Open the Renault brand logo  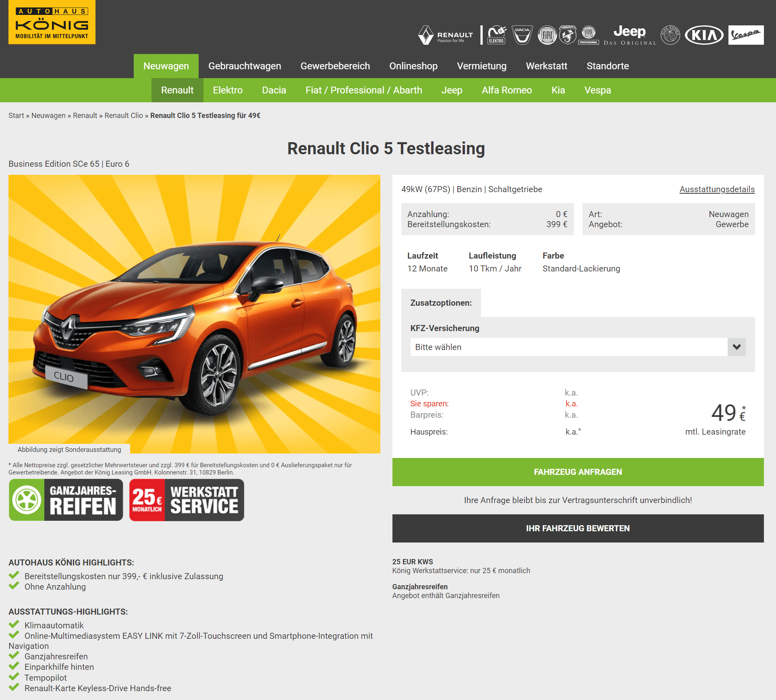(x=445, y=35)
